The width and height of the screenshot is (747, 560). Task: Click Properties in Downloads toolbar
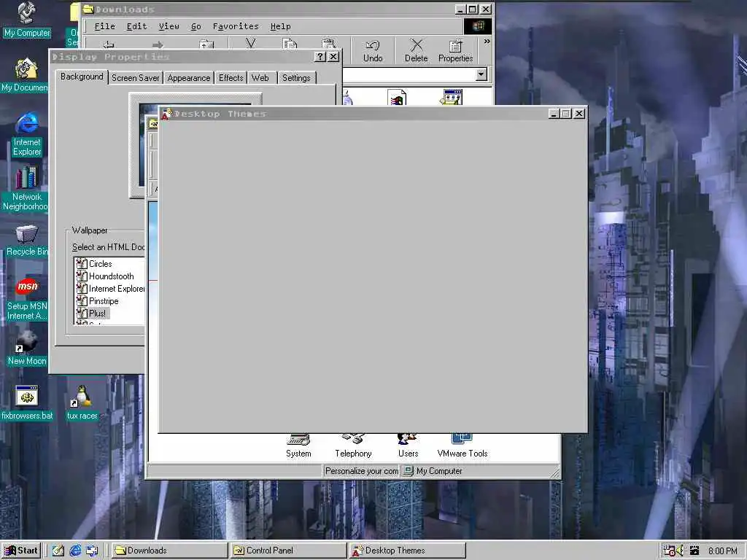click(x=455, y=51)
